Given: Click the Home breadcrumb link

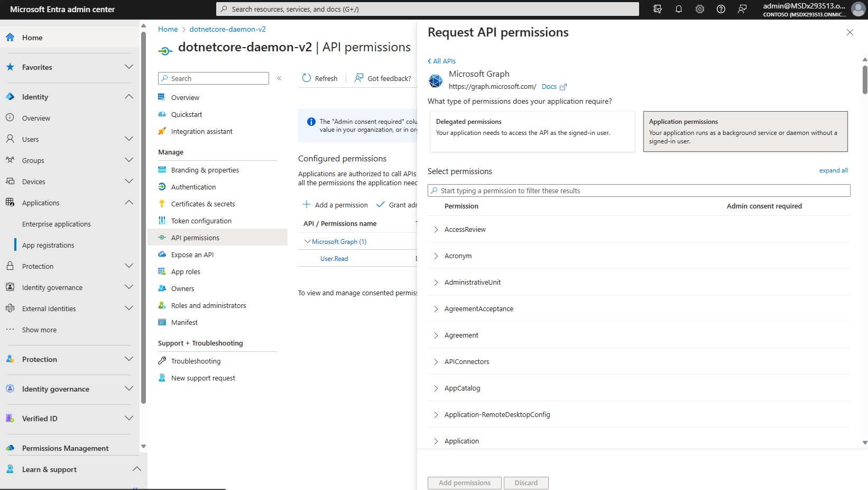Looking at the screenshot, I should [x=168, y=29].
